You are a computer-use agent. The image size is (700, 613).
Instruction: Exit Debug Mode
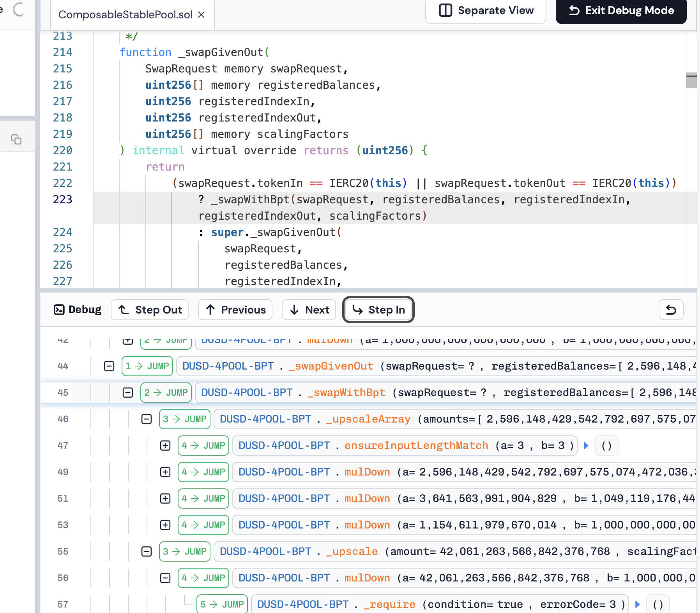621,11
